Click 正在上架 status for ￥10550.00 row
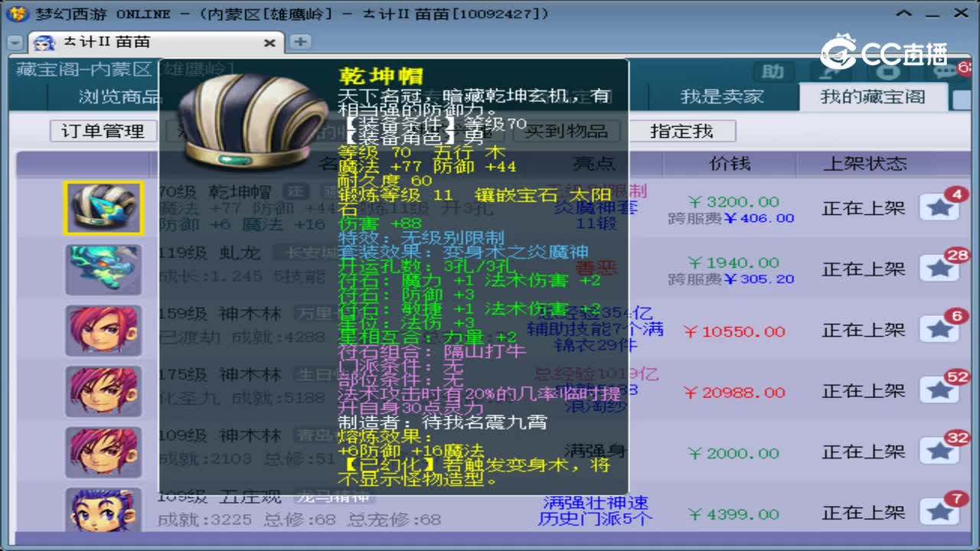Screen dimensions: 980x551 click(864, 330)
